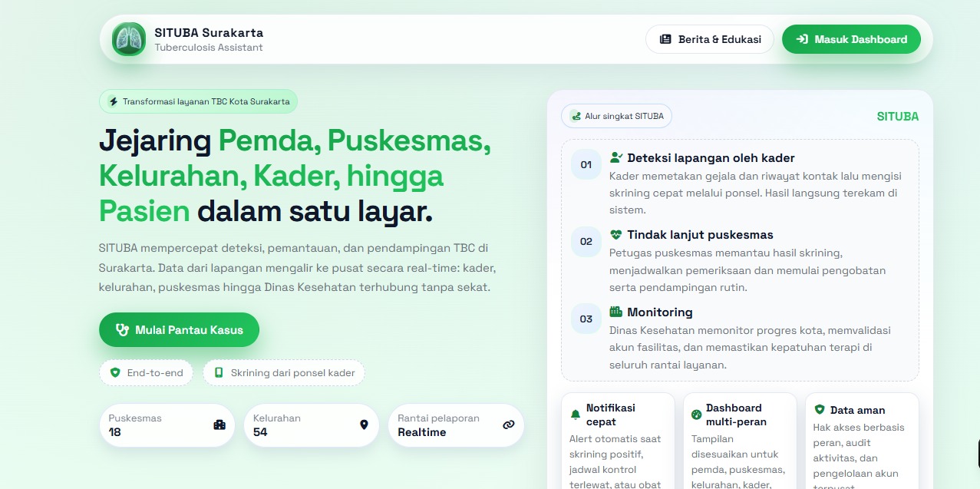Click the user-check icon beside Deteksi lapangan

(615, 157)
